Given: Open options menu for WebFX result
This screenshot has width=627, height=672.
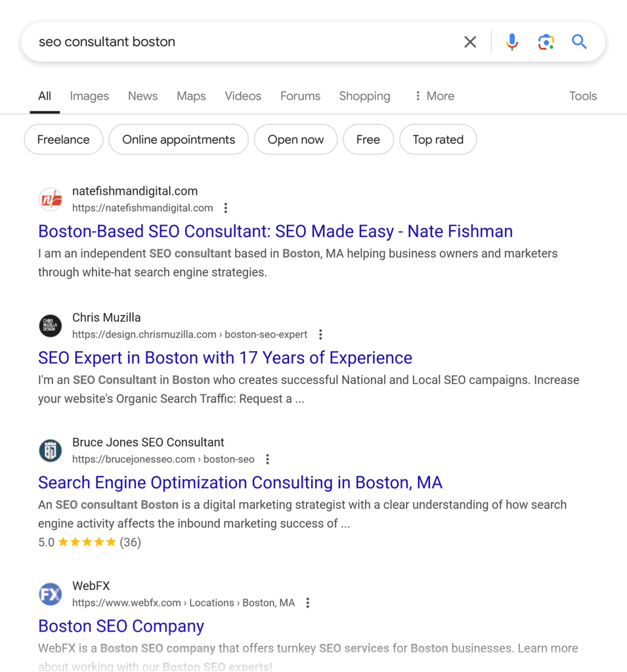Looking at the screenshot, I should click(x=307, y=602).
